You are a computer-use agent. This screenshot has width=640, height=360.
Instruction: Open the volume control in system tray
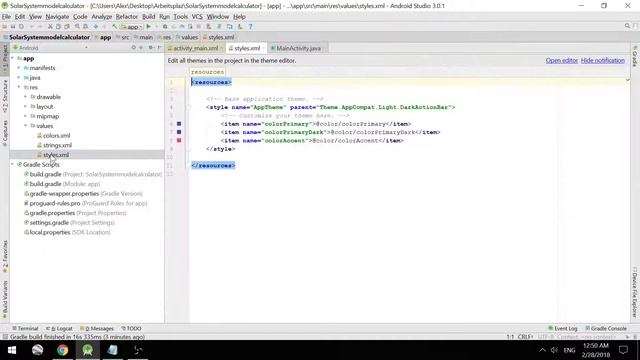click(554, 350)
